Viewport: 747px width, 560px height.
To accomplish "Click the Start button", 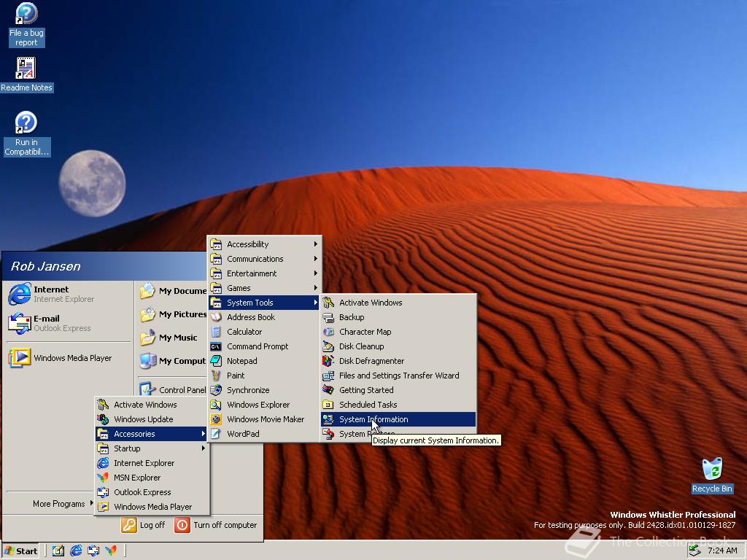I will click(x=20, y=551).
